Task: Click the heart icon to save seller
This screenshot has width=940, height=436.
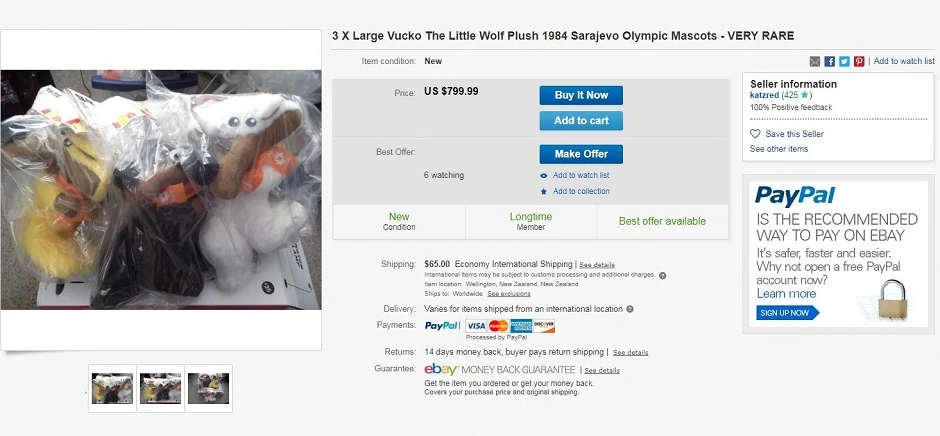Action: 755,134
